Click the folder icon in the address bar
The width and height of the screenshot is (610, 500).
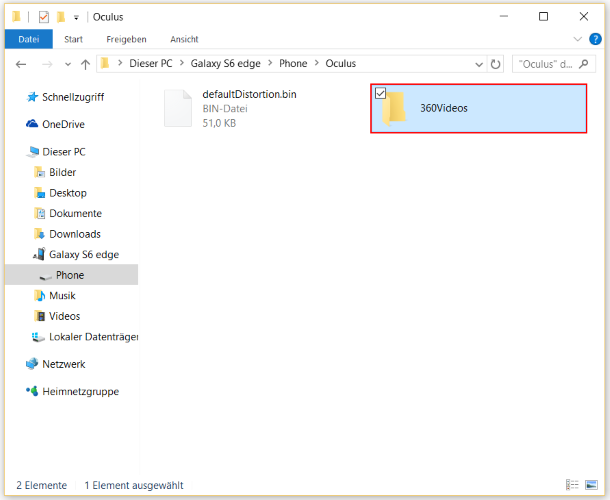(105, 63)
